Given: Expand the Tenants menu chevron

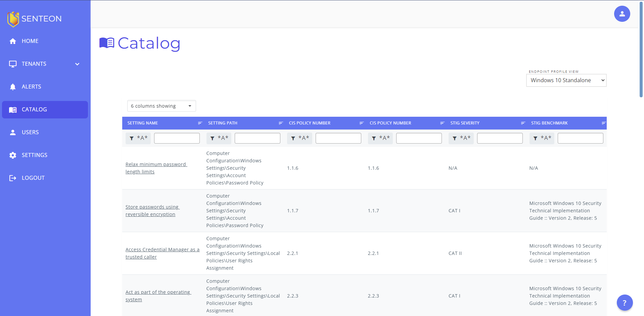Looking at the screenshot, I should click(x=77, y=64).
